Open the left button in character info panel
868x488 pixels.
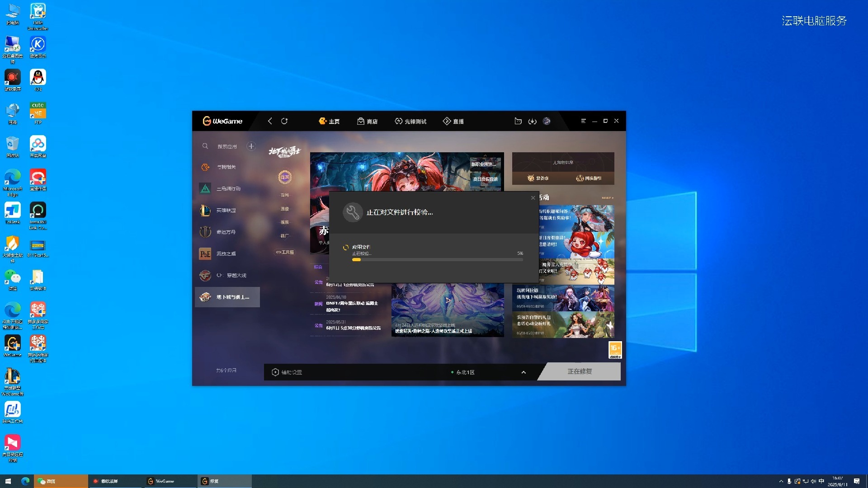538,178
